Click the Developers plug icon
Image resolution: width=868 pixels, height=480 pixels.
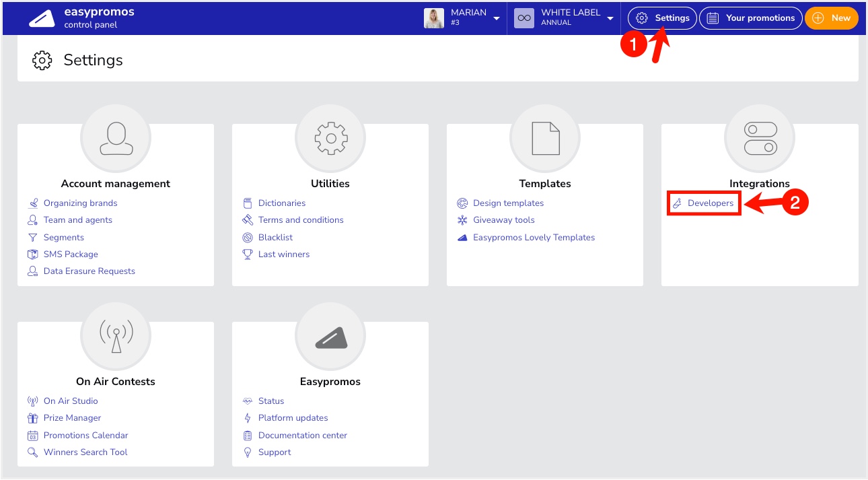pyautogui.click(x=678, y=203)
